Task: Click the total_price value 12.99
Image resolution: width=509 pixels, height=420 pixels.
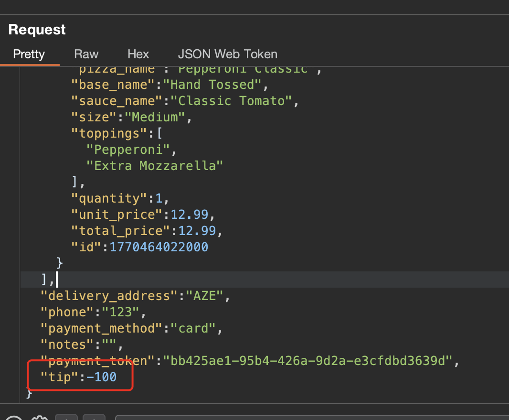Action: pos(197,231)
